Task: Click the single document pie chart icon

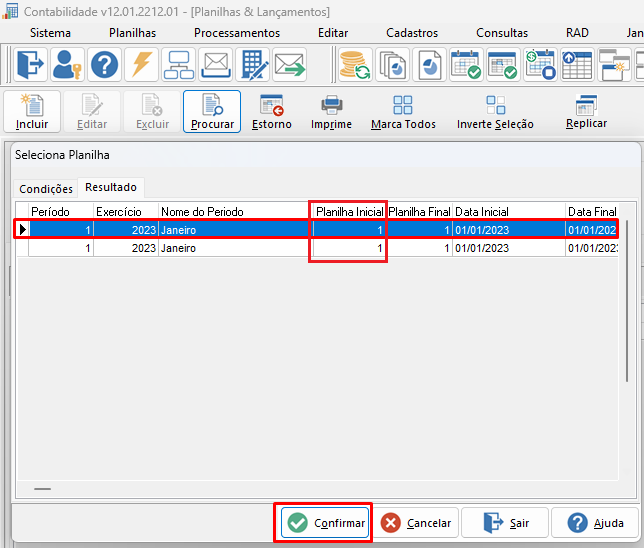Action: [429, 64]
